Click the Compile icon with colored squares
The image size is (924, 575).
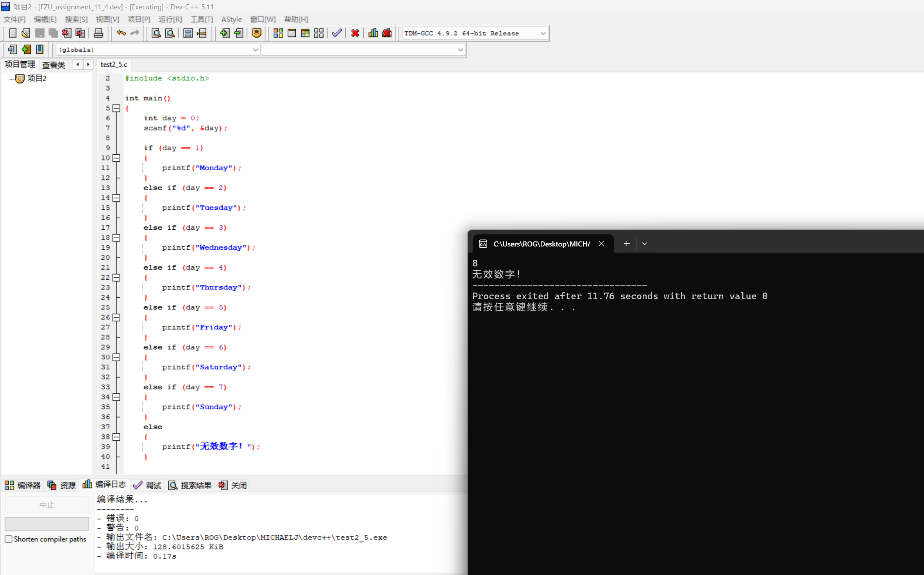[278, 33]
